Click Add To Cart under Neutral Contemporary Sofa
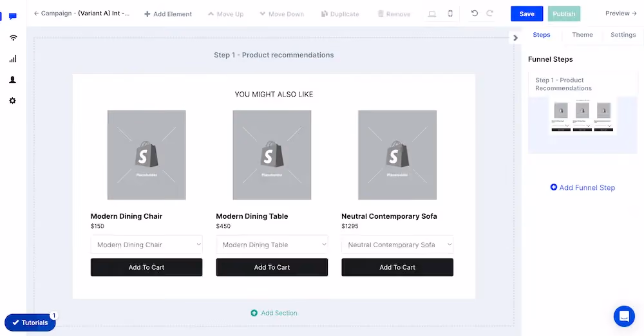 pyautogui.click(x=397, y=267)
